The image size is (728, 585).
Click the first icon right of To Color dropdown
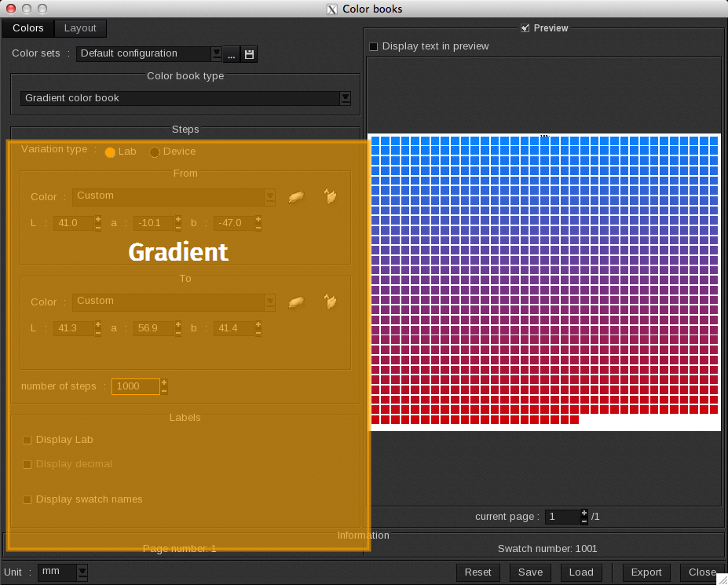tap(296, 302)
